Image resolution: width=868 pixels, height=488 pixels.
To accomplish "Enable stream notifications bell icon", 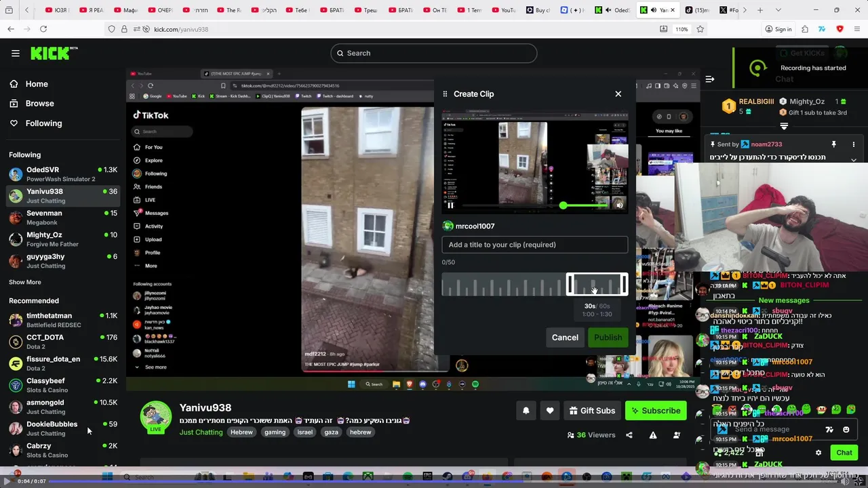I will point(526,410).
